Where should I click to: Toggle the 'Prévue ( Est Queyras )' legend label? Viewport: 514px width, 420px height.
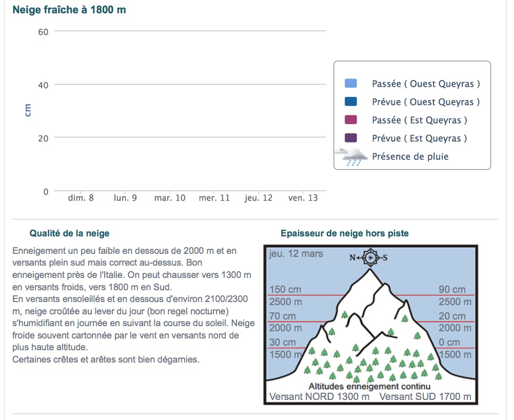click(420, 138)
